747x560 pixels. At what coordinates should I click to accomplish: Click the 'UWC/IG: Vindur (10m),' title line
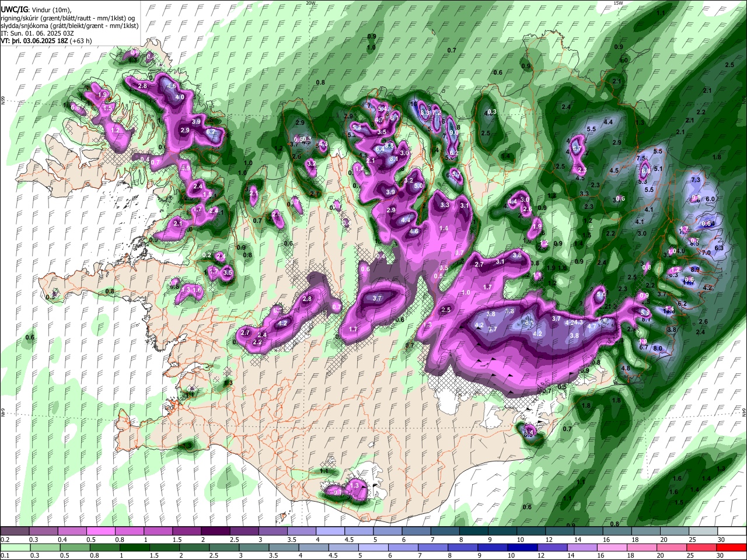(x=36, y=10)
